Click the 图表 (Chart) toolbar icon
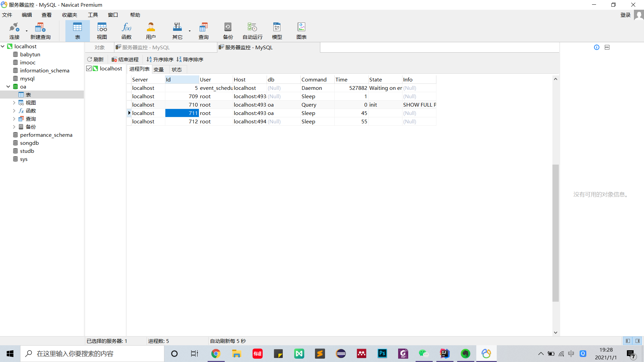Screen dimensions: 644x362 point(301,31)
